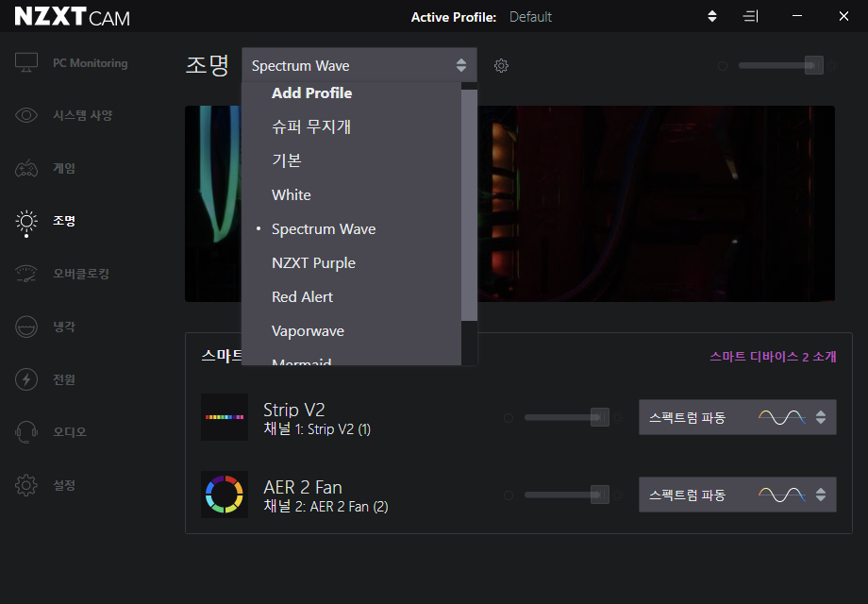Image resolution: width=868 pixels, height=604 pixels.
Task: Click the gear icon for 설정
Action: point(26,485)
